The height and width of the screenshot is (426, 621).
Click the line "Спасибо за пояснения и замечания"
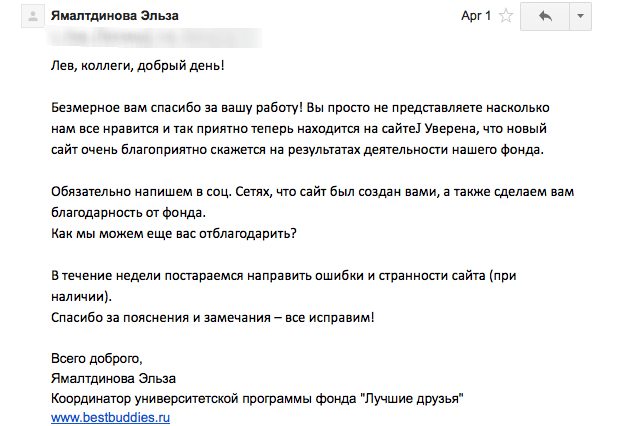[x=212, y=317]
